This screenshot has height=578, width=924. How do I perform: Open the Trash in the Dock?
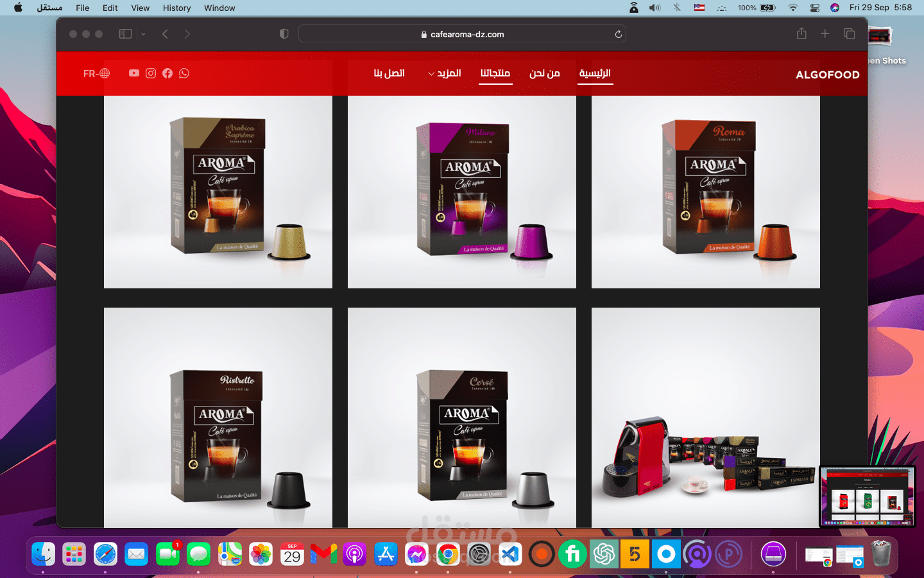(x=882, y=554)
